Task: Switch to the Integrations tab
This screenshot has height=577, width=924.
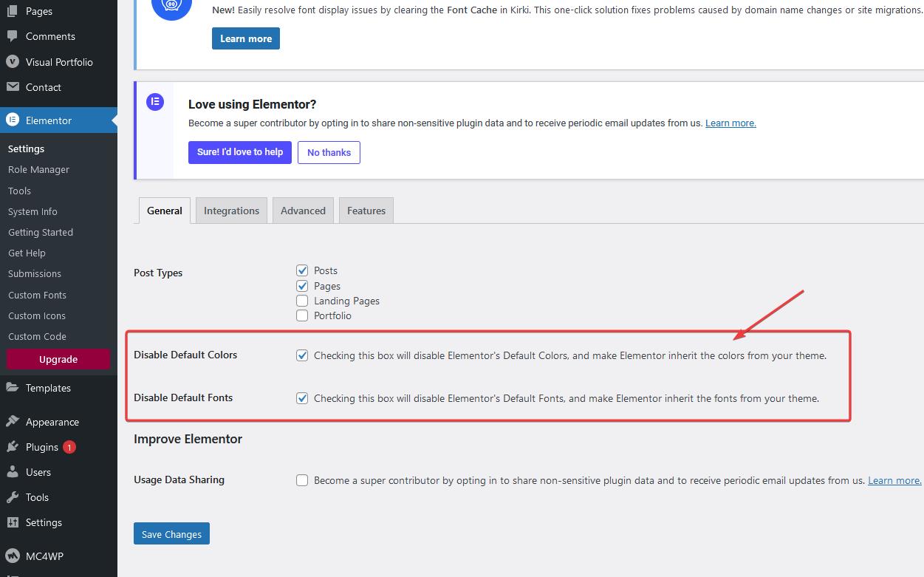Action: pyautogui.click(x=232, y=211)
